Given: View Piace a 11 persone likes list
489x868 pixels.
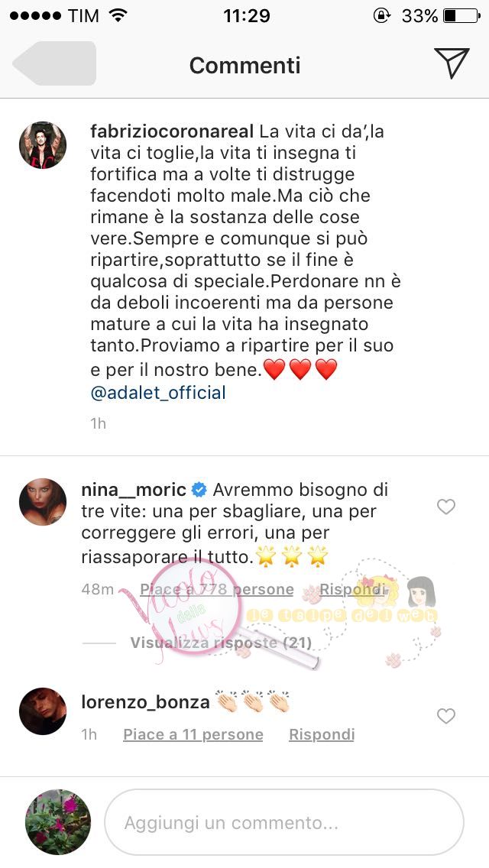Looking at the screenshot, I should [193, 734].
